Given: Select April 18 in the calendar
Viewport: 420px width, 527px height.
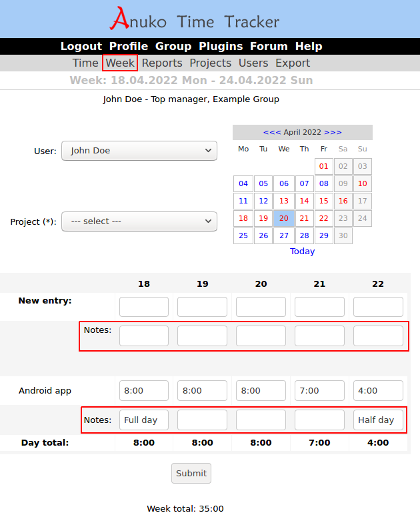Looking at the screenshot, I should tap(243, 218).
